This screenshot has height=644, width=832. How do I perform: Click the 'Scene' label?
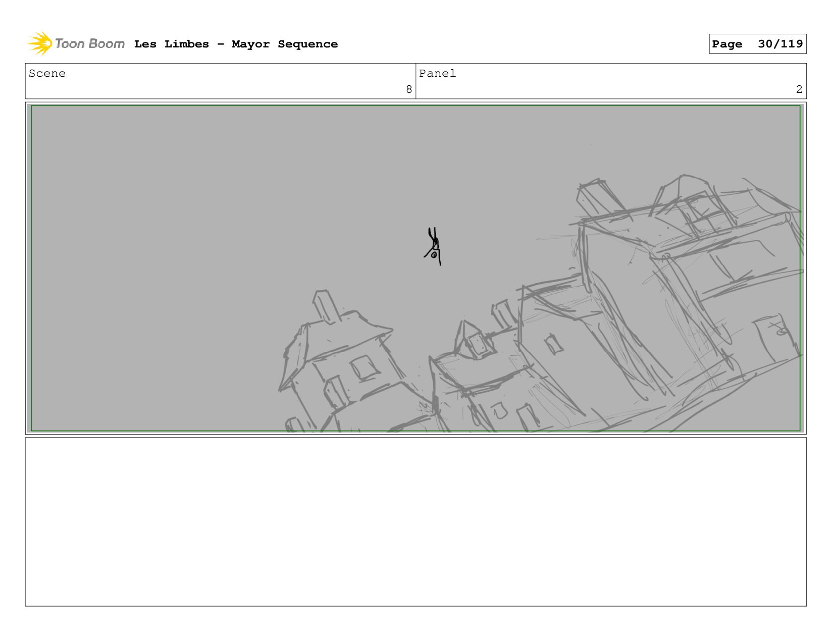coord(47,74)
